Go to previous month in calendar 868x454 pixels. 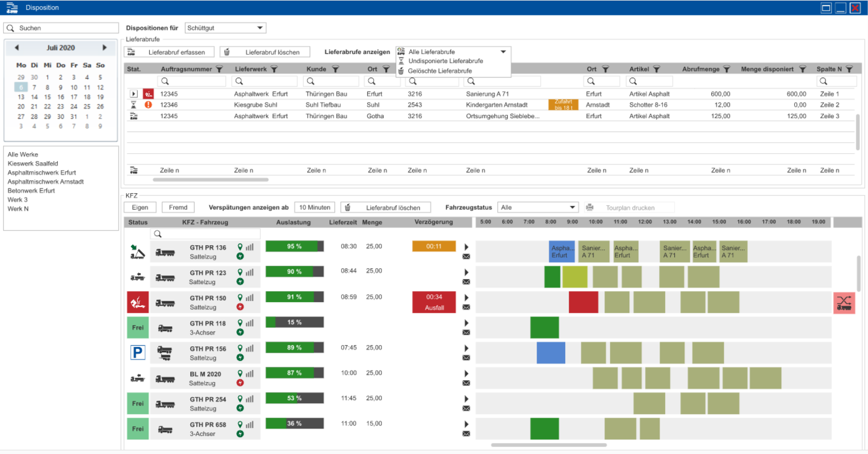click(x=17, y=47)
